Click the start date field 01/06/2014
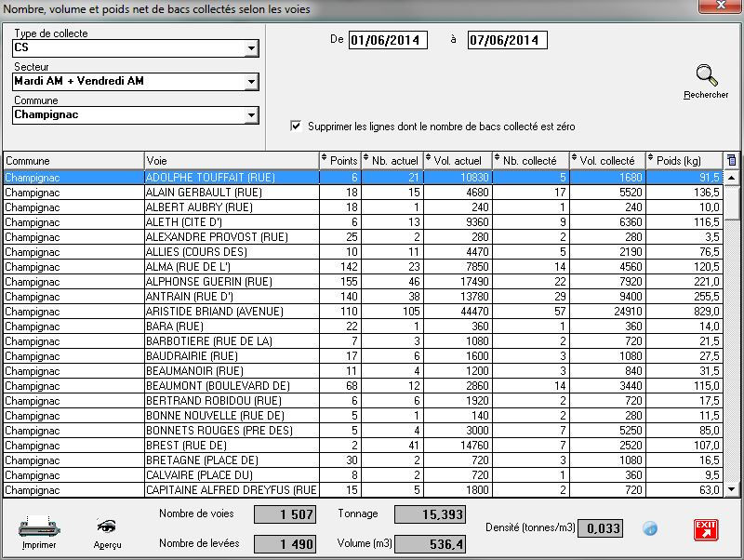The image size is (744, 560). tap(388, 40)
